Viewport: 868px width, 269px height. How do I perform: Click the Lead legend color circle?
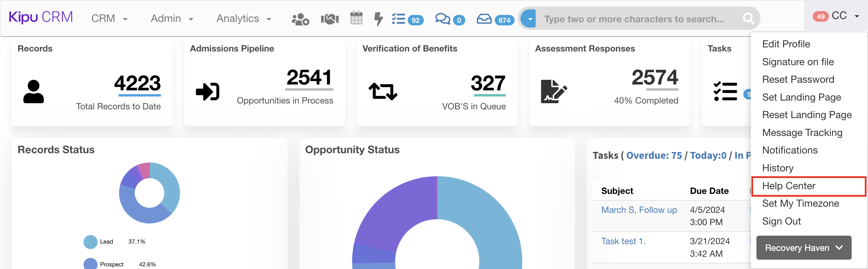tap(90, 242)
